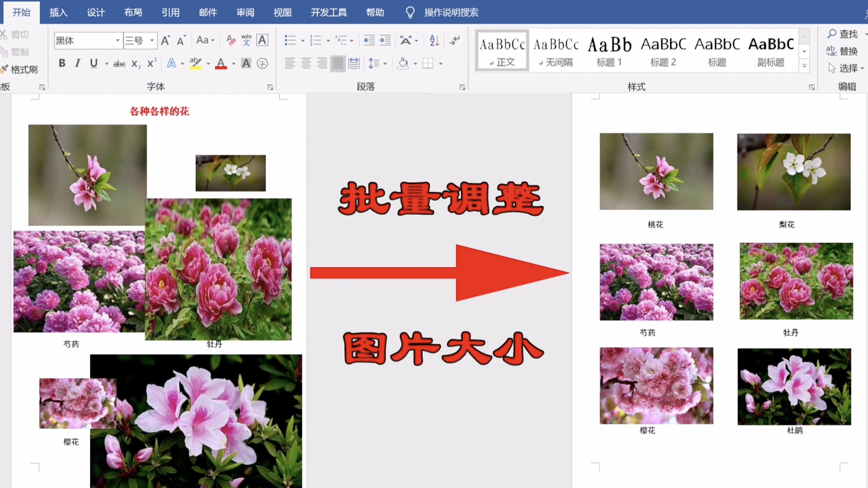Click the sort A-Z icon
This screenshot has width=868, height=488.
[x=434, y=41]
